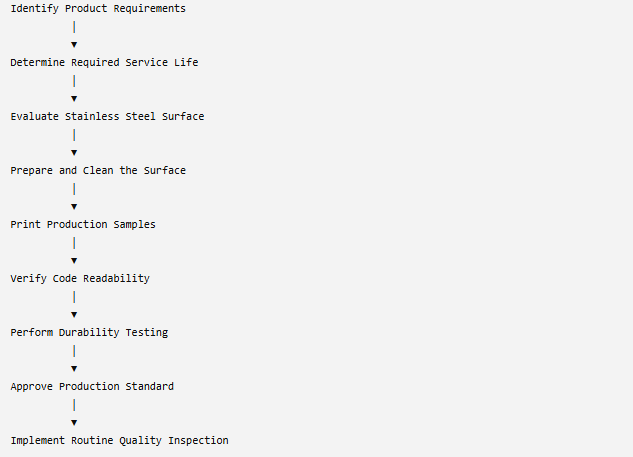Click arrowhead above 'Implement Routine Quality Inspection'
Screen dimensions: 633x457
(x=74, y=423)
